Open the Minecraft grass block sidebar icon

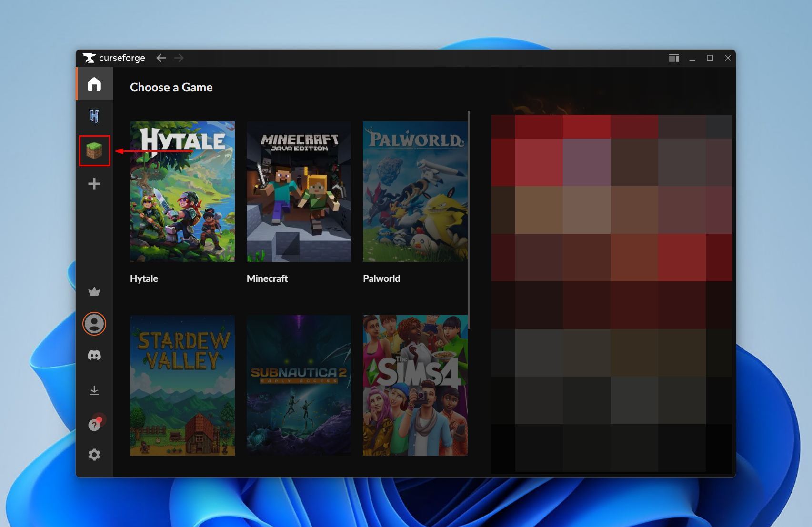94,150
